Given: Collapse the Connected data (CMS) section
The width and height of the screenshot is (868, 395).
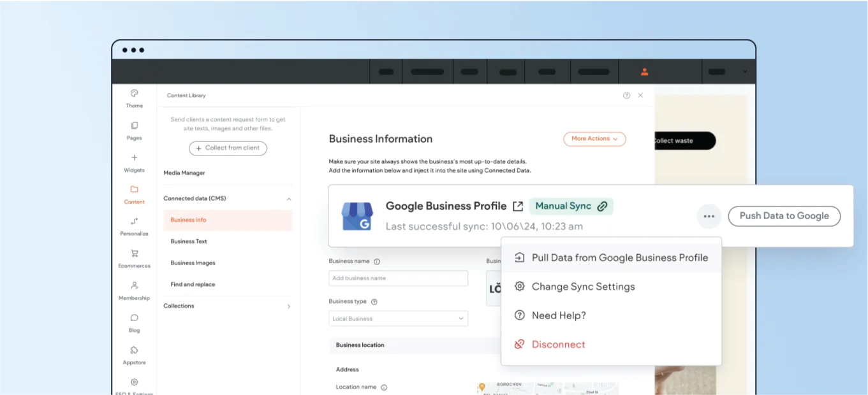Looking at the screenshot, I should pyautogui.click(x=289, y=199).
